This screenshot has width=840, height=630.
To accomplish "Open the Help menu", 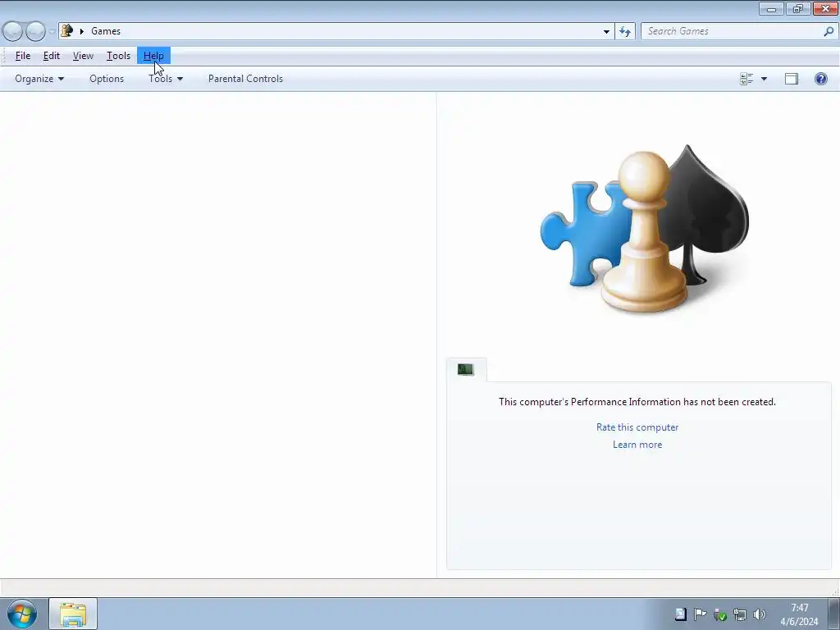I will tap(153, 56).
